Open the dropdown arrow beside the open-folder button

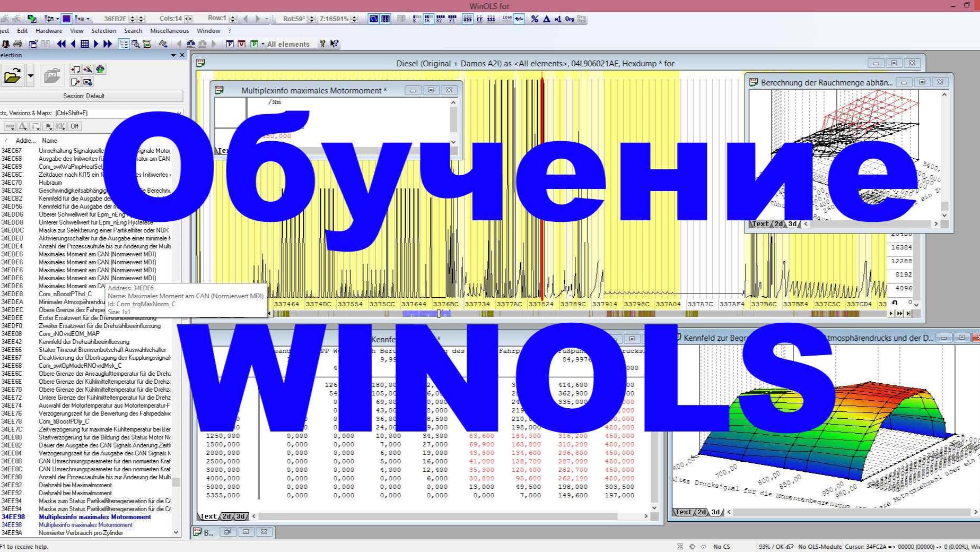[x=30, y=76]
